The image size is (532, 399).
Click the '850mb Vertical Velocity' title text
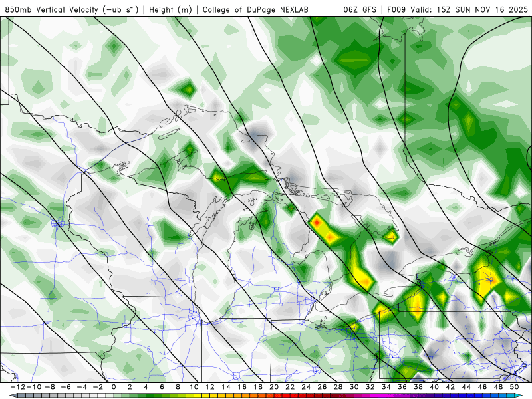pyautogui.click(x=52, y=9)
